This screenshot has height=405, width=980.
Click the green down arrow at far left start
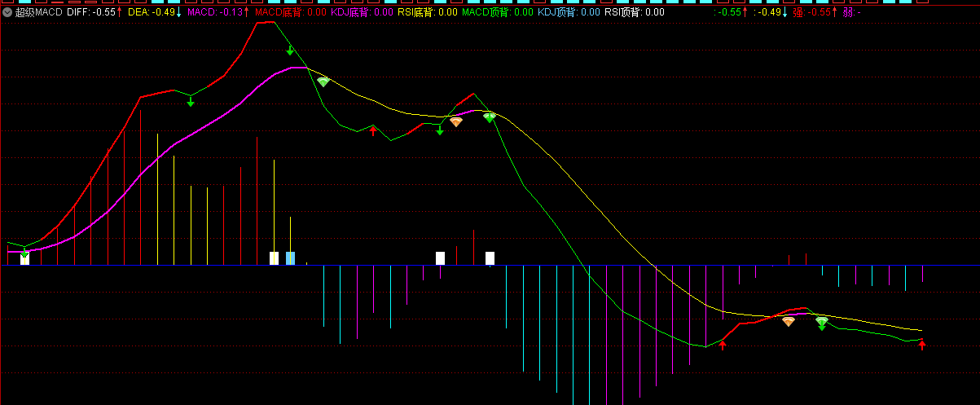[x=24, y=255]
